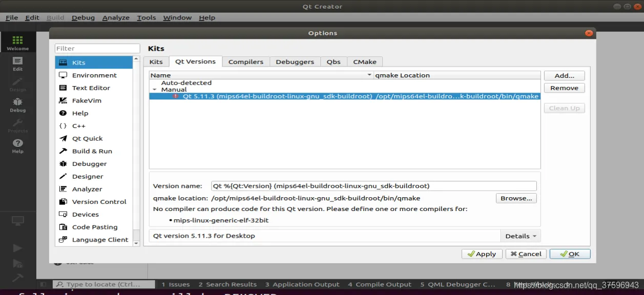Click the Type to locate field
Image resolution: width=644 pixels, height=295 pixels.
click(104, 284)
